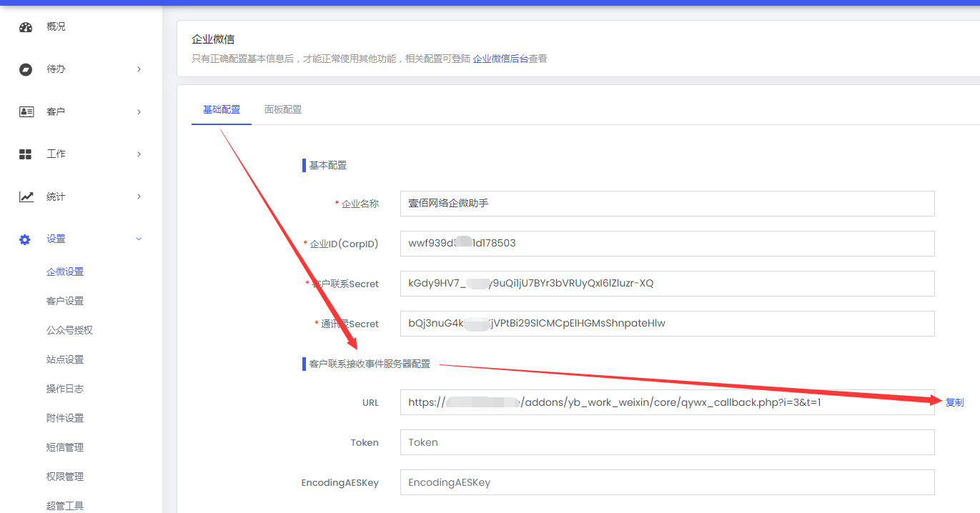Expand the 客户 menu chevron
This screenshot has width=980, height=513.
click(x=139, y=112)
